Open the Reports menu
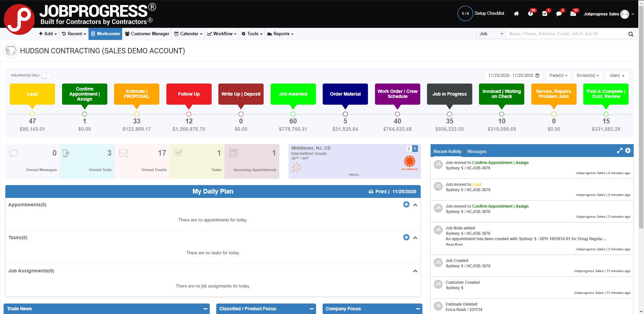 coord(280,34)
